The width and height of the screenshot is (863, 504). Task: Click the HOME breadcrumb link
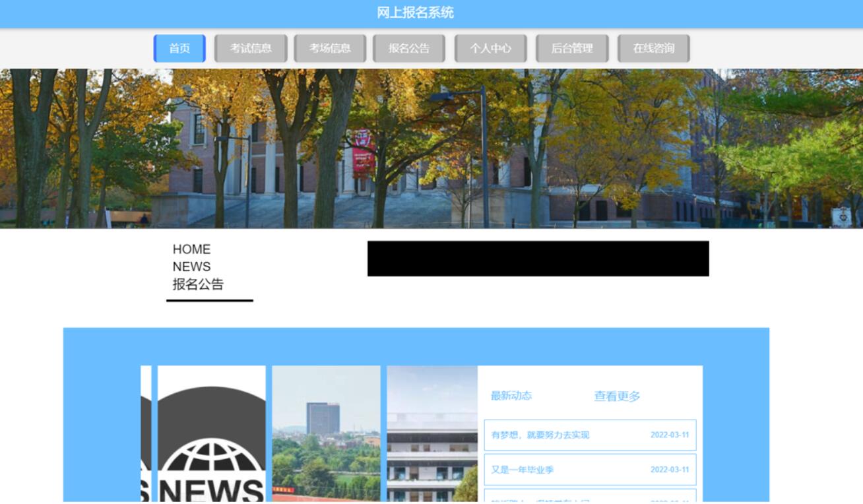pyautogui.click(x=190, y=249)
